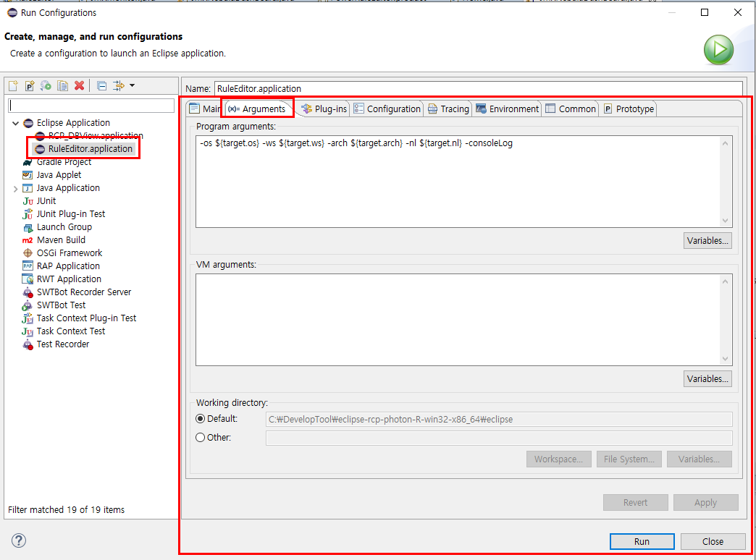Viewport: 756px width, 560px height.
Task: Select Test Recorder entry
Action: click(x=63, y=344)
